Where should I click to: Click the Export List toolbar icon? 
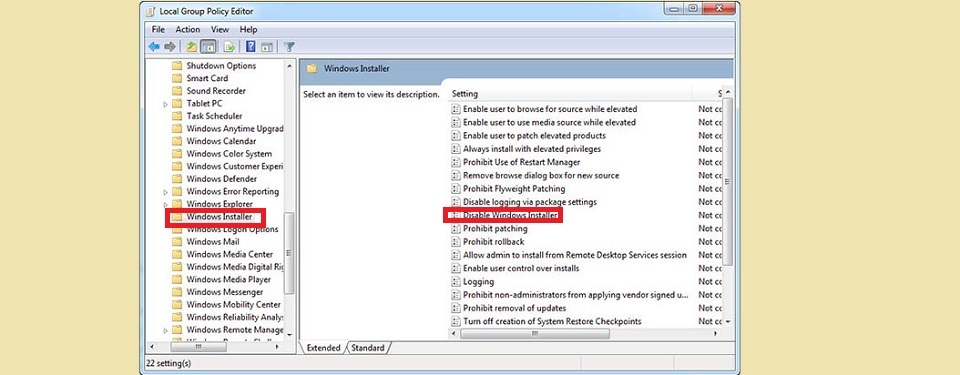230,47
